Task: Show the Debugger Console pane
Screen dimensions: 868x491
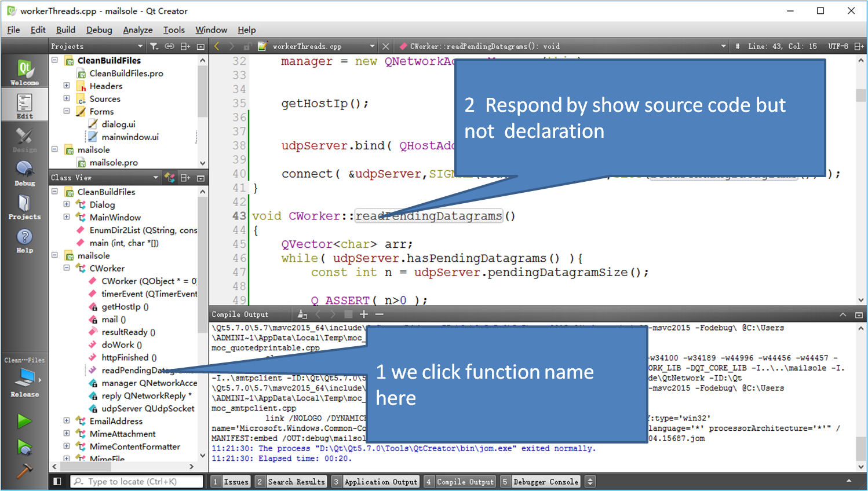Action: (540, 481)
